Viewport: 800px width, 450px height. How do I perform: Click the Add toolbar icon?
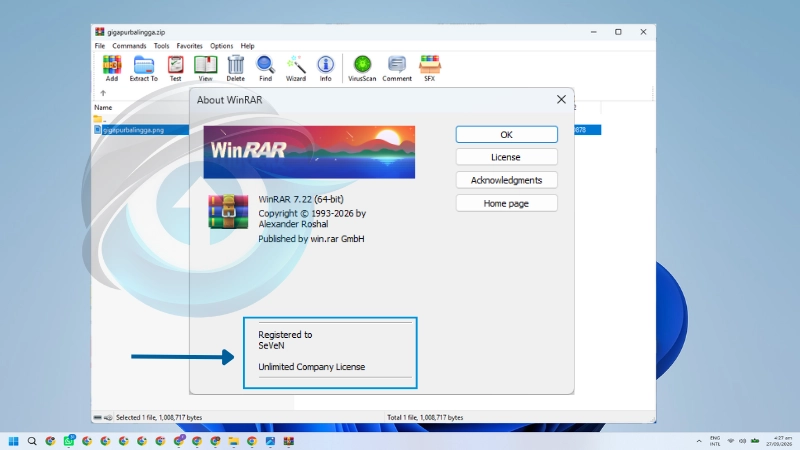(x=112, y=68)
